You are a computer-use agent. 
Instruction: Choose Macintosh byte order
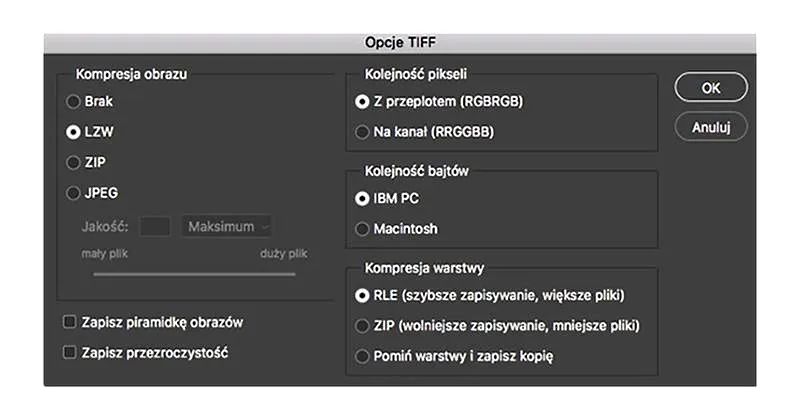coord(362,229)
